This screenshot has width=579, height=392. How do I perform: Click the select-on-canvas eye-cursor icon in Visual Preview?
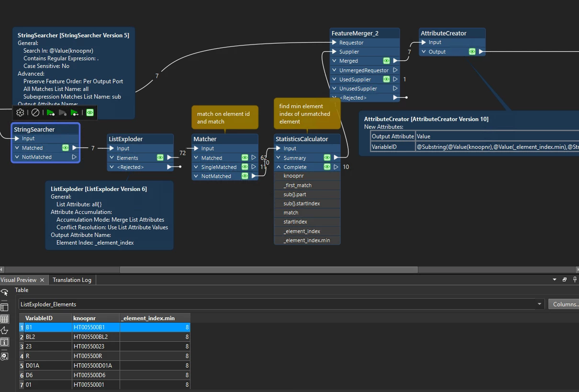click(4, 292)
